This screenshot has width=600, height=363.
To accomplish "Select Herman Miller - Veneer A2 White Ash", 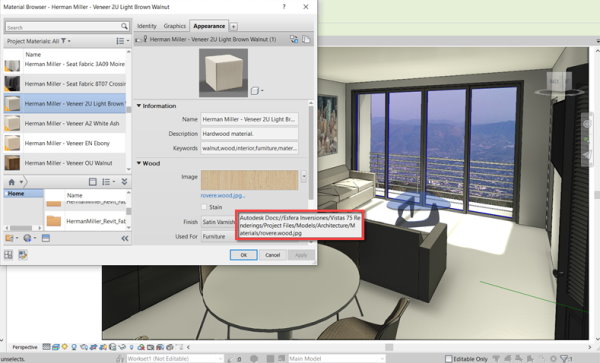I will (x=64, y=123).
